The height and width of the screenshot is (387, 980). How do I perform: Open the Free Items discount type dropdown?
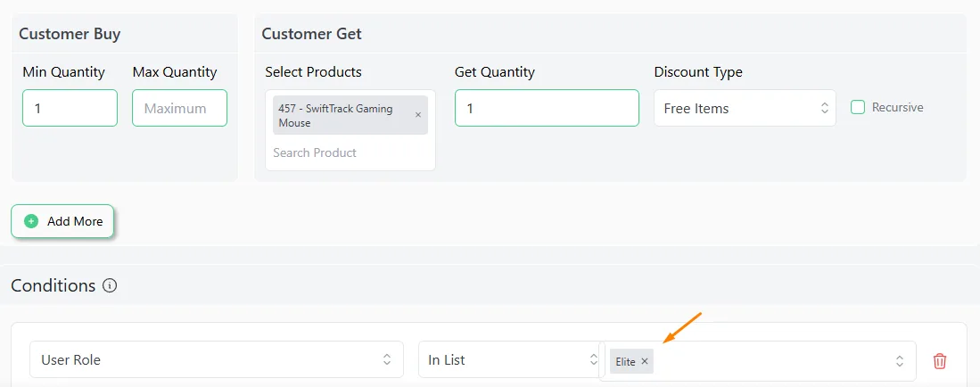(745, 108)
